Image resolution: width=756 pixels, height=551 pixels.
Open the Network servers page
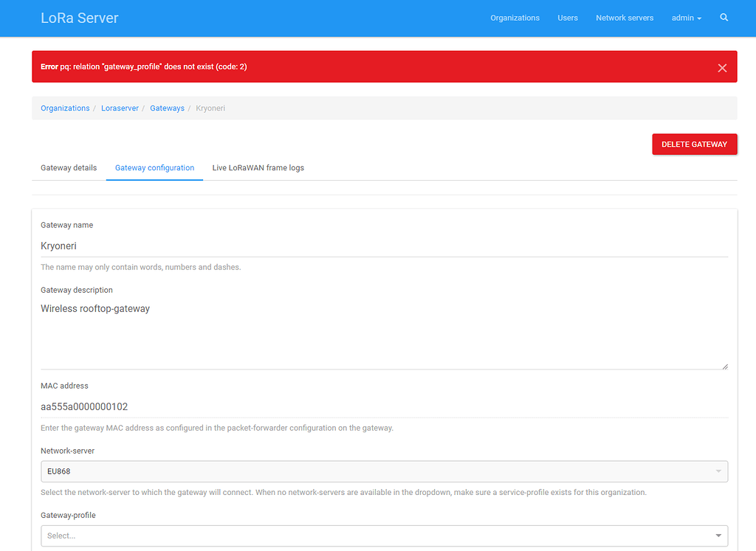(625, 18)
